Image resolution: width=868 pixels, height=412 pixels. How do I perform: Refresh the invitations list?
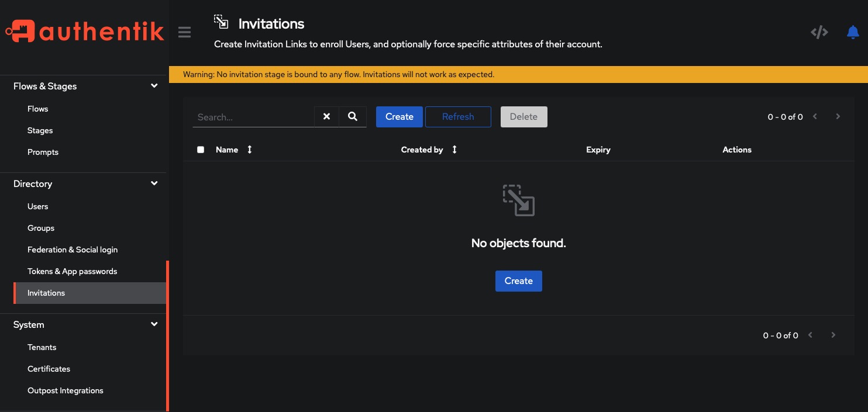pyautogui.click(x=458, y=116)
